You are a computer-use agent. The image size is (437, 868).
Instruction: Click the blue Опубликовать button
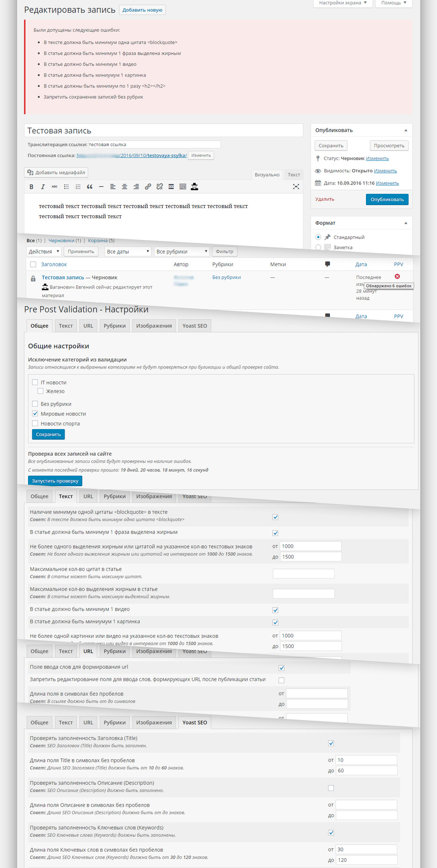point(387,199)
